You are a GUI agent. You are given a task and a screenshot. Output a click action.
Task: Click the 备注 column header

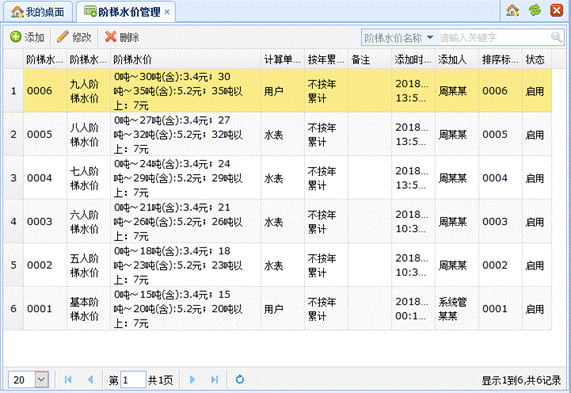pyautogui.click(x=370, y=59)
